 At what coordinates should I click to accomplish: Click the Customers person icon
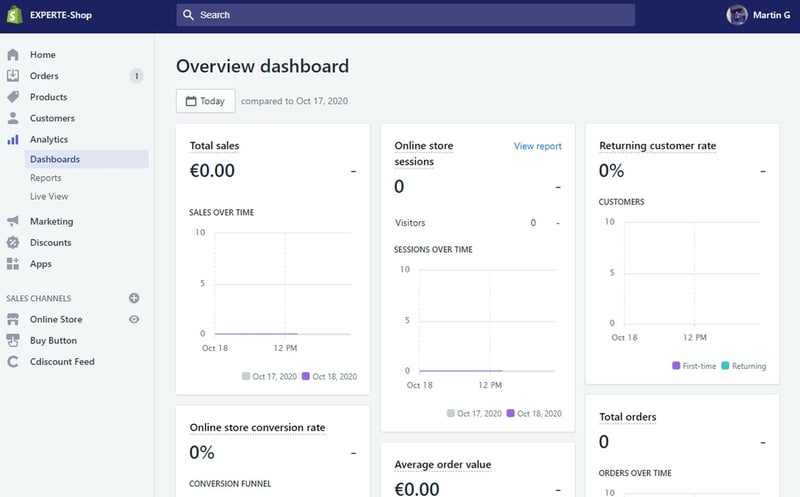pos(13,118)
